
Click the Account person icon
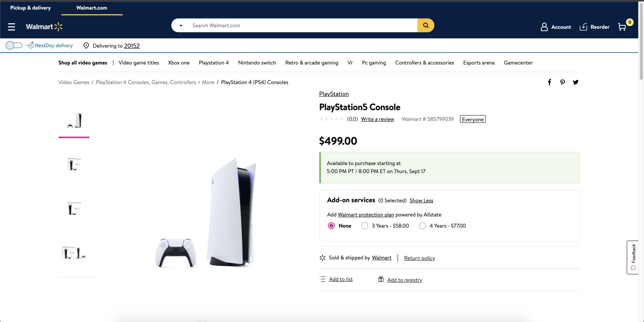point(544,27)
